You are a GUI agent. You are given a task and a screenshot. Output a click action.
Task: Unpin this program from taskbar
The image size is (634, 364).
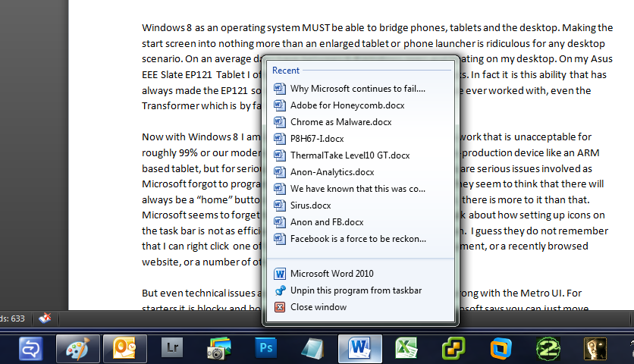(x=360, y=290)
